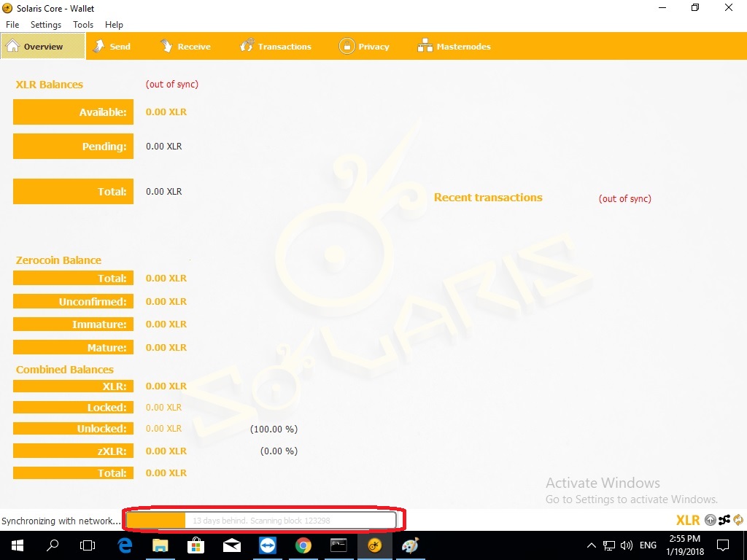Show hidden system tray icons

[591, 545]
